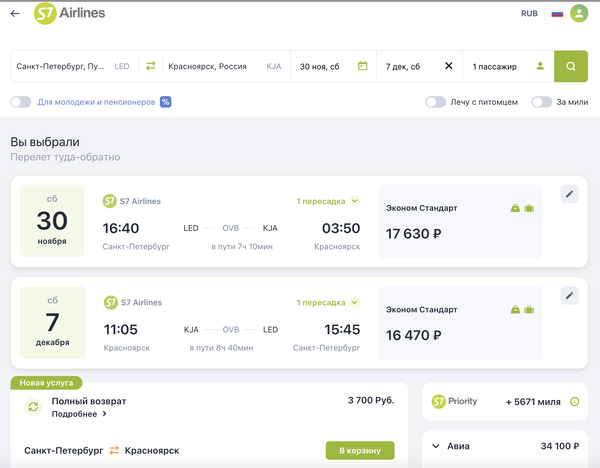Swap origin and destination cities
The image size is (600, 468).
point(151,66)
